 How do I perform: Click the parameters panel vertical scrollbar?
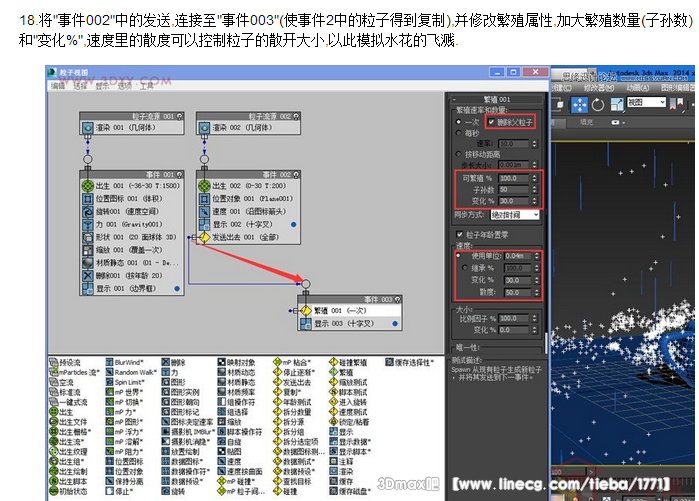click(x=546, y=343)
